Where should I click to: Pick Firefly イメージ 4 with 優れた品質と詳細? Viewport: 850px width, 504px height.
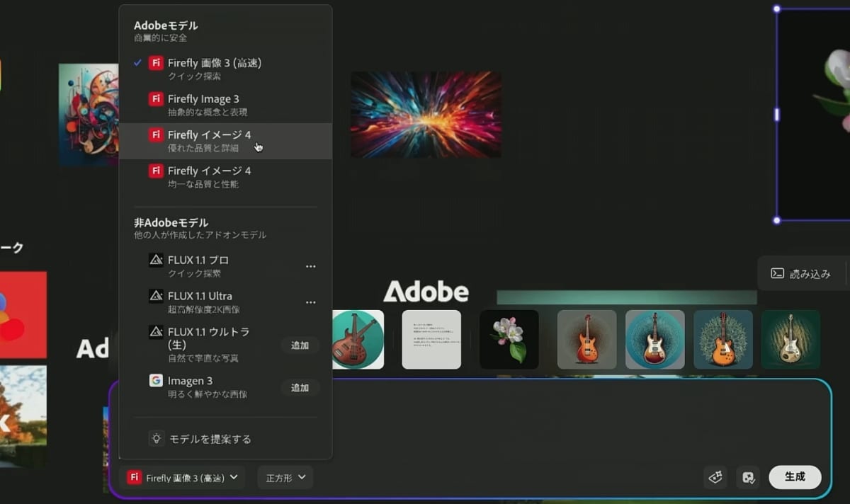coord(225,141)
